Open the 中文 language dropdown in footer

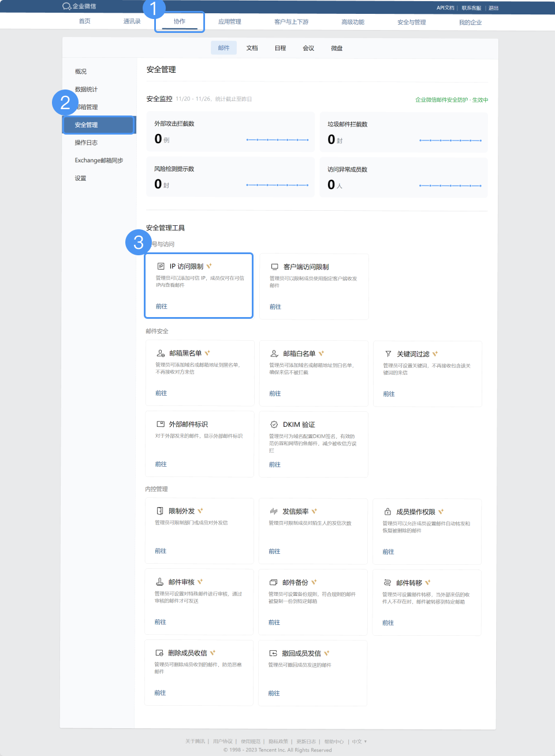point(359,742)
